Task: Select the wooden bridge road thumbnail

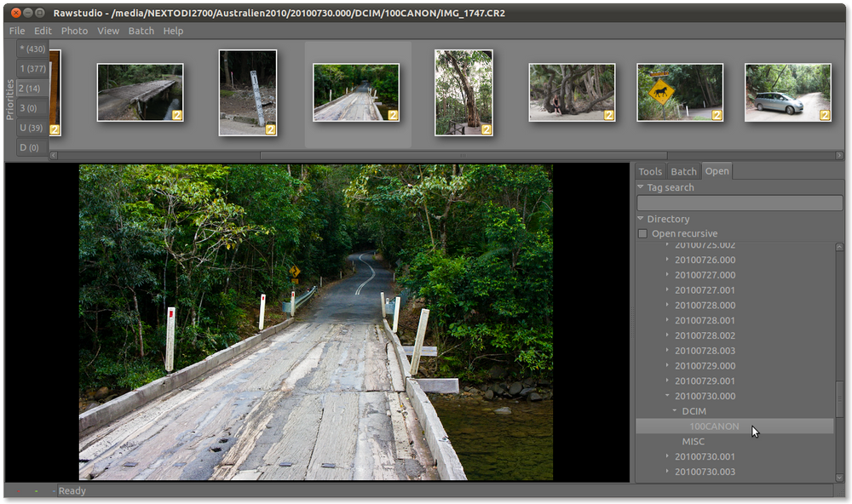Action: [356, 92]
